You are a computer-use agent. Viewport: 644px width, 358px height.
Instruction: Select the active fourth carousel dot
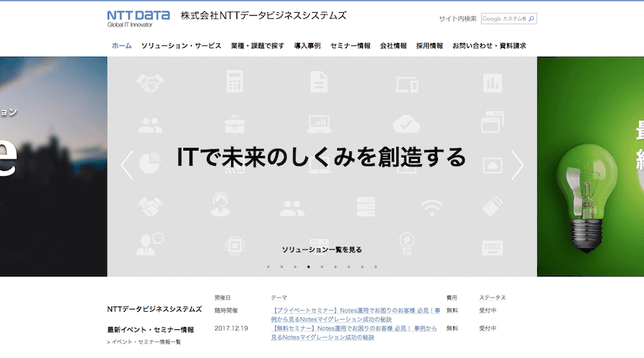pos(308,266)
